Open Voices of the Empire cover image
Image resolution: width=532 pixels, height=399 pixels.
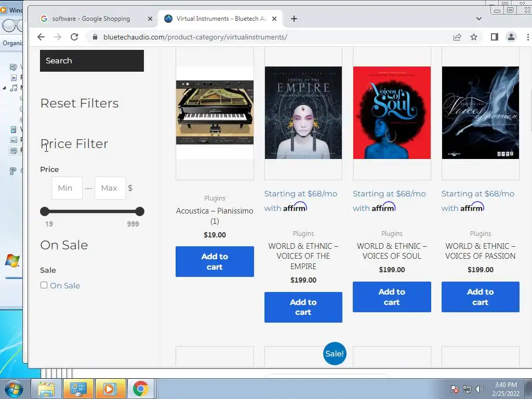pos(303,112)
